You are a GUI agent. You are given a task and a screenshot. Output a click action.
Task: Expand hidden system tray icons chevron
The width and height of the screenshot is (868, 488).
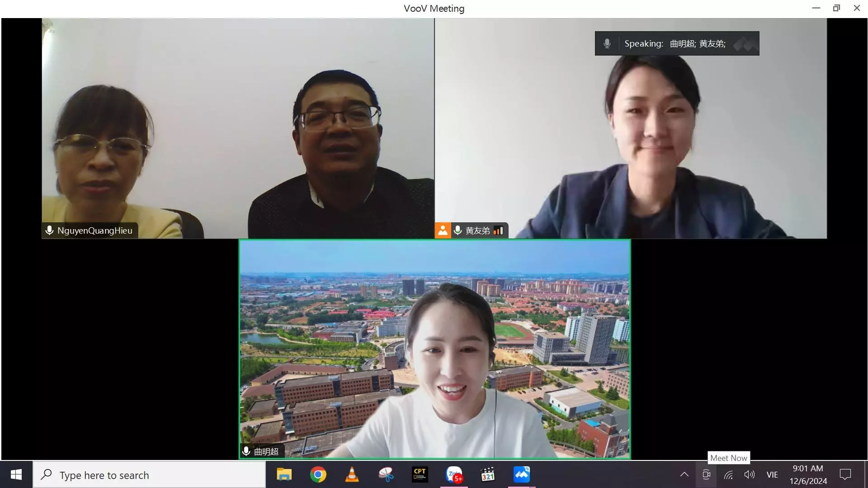click(684, 474)
